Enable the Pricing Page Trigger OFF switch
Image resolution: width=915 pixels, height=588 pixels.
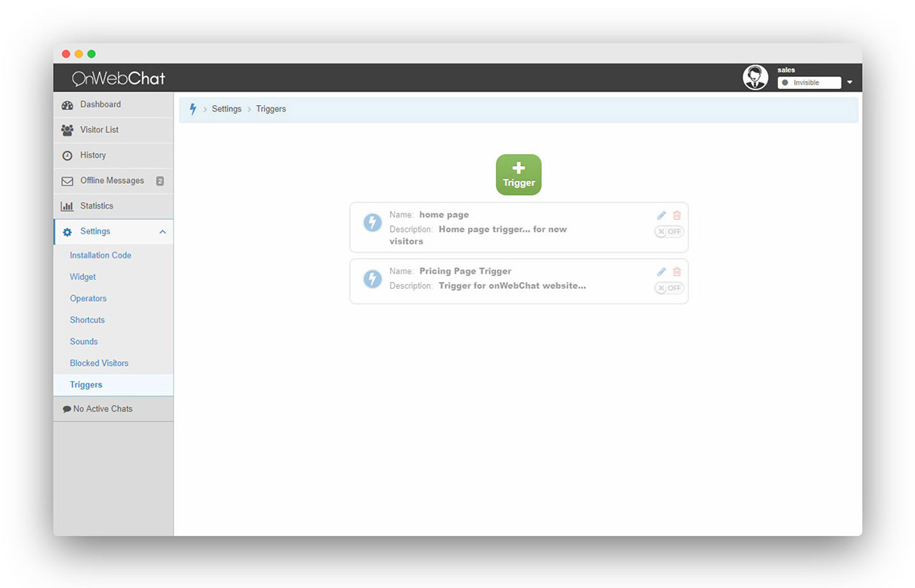pyautogui.click(x=669, y=287)
